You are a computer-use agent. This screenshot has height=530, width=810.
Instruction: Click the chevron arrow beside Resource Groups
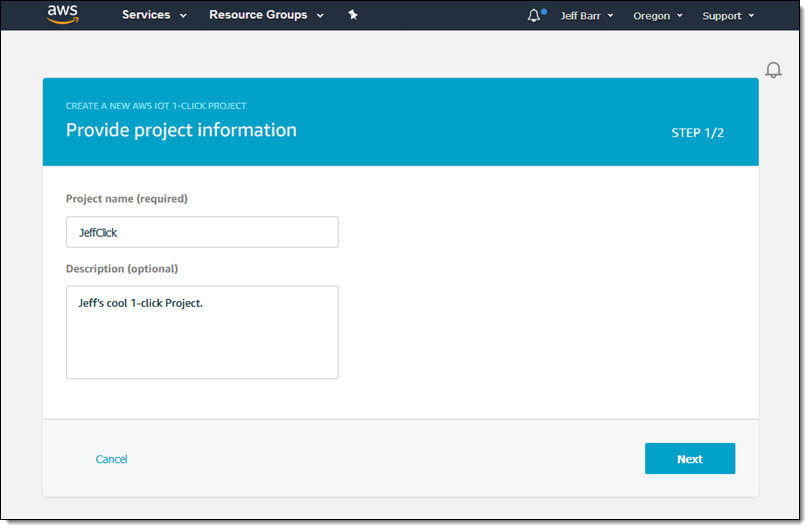click(x=320, y=16)
